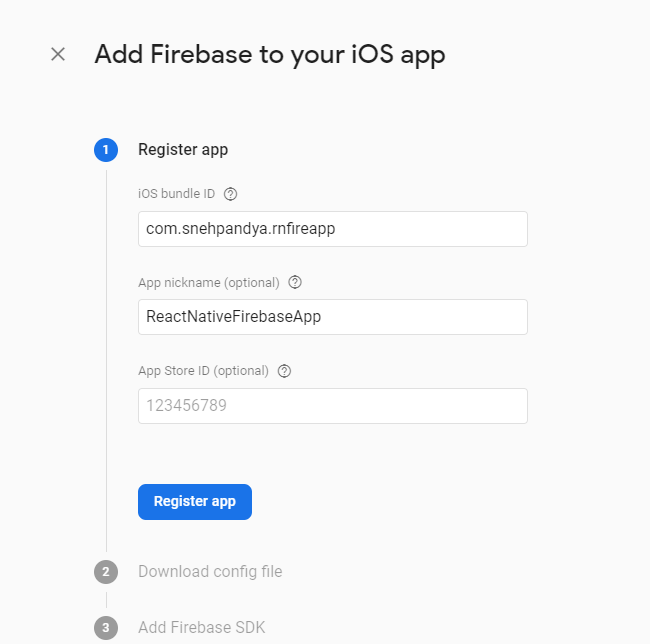Expand the Download config file step

pyautogui.click(x=210, y=572)
